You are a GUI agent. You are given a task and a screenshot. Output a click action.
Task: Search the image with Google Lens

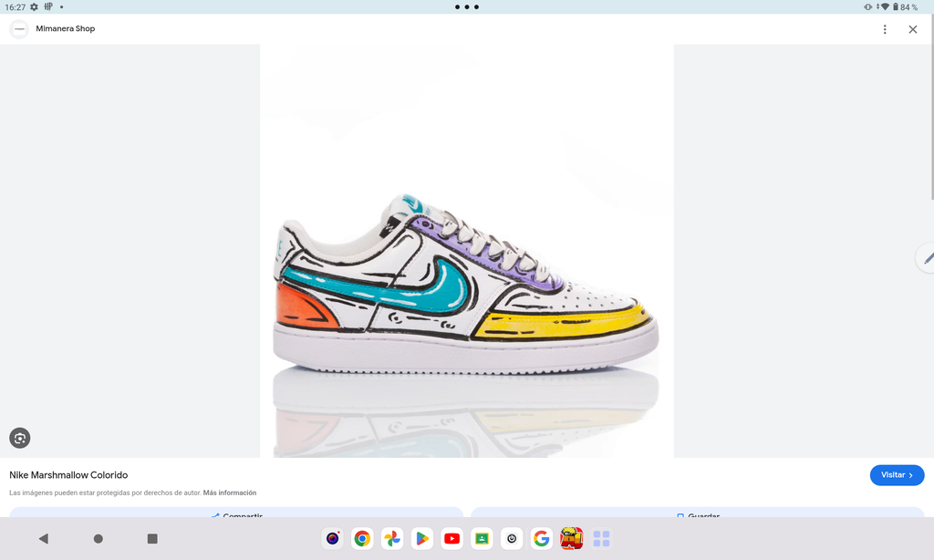(x=20, y=438)
